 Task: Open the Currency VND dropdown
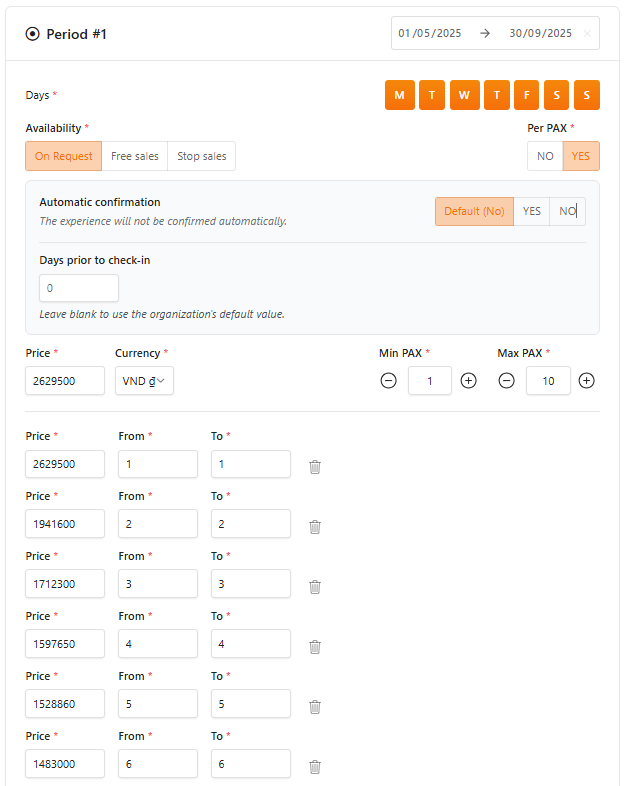144,381
